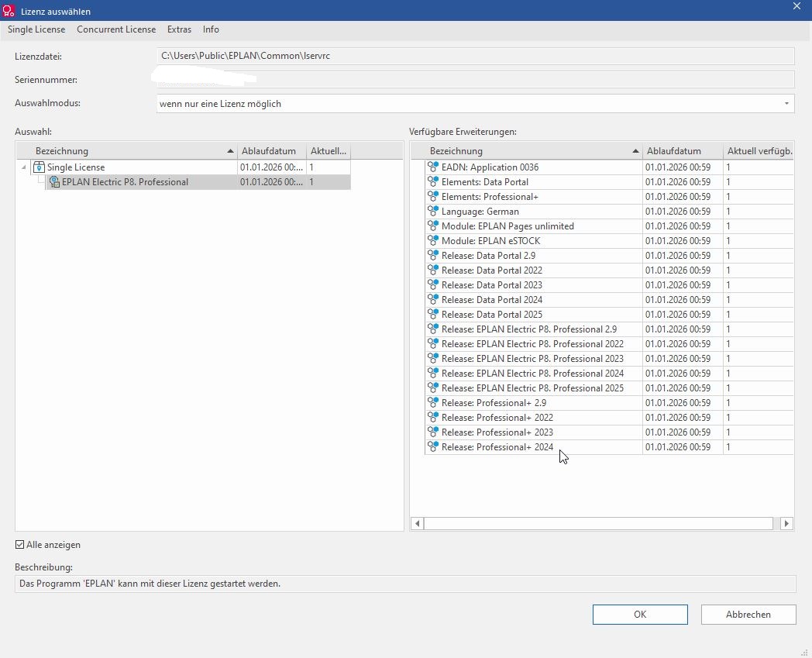The width and height of the screenshot is (812, 658).
Task: Click the icon beside Elements: Professional+
Action: 433,196
